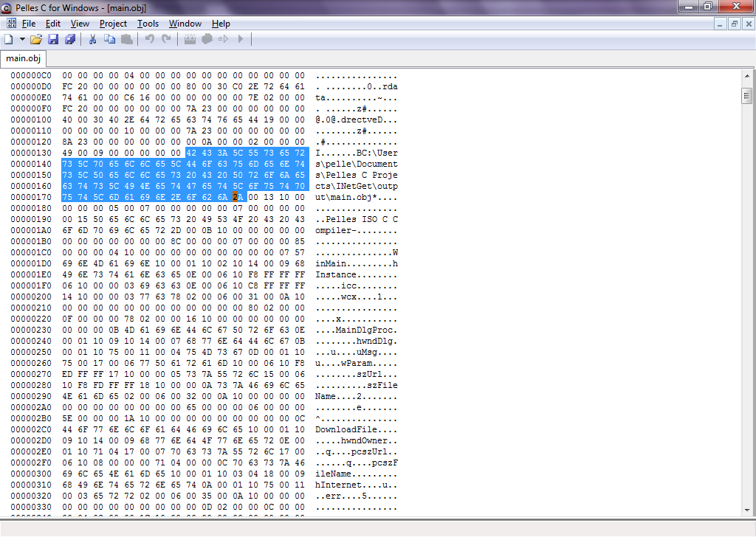Restore the inner main.obj document window
The image size is (756, 537).
[735, 24]
